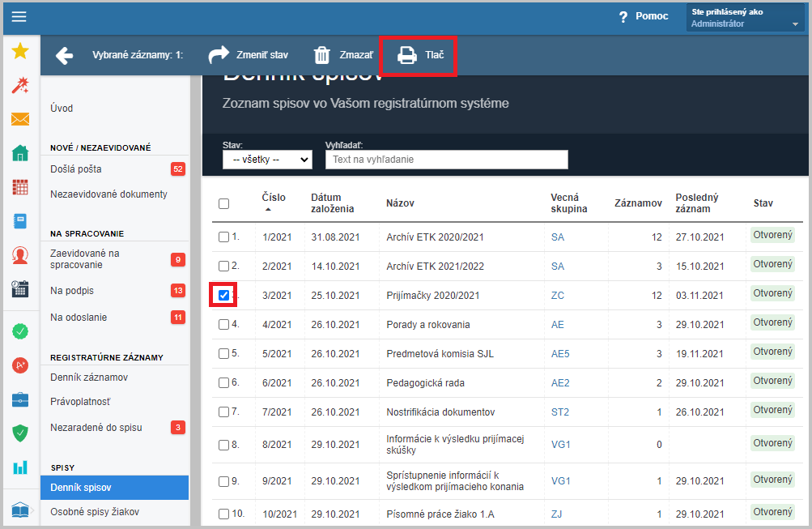Viewport: 812px width, 529px height.
Task: Open the bar chart statistics icon
Action: [20, 467]
